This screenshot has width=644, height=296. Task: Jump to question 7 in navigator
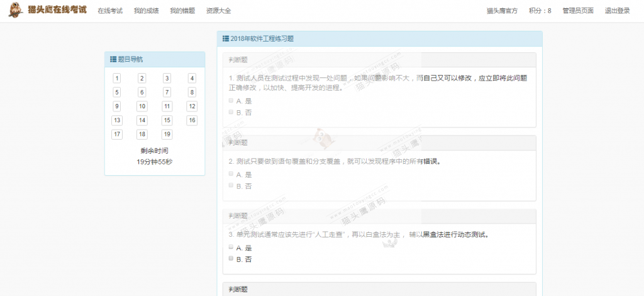point(167,92)
